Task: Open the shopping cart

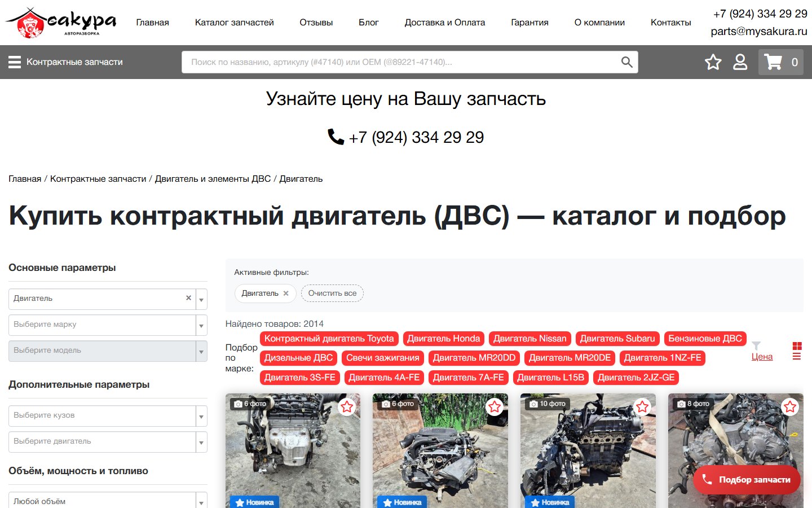Action: 780,62
